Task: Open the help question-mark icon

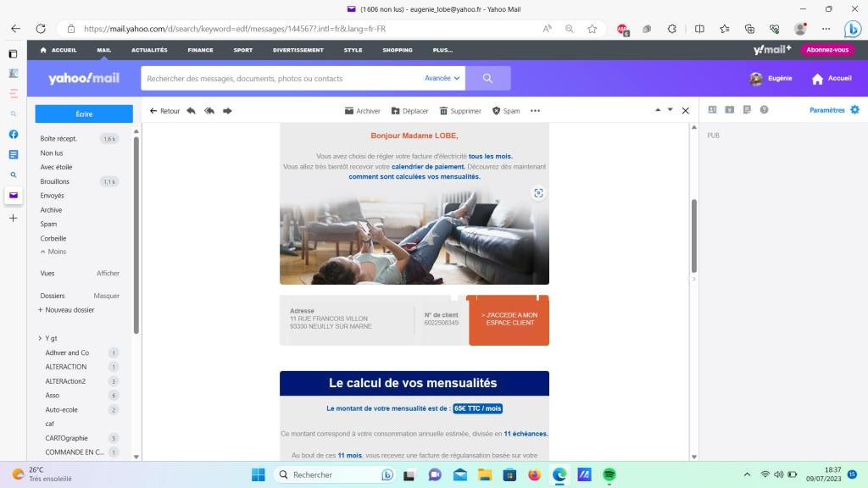Action: point(764,109)
